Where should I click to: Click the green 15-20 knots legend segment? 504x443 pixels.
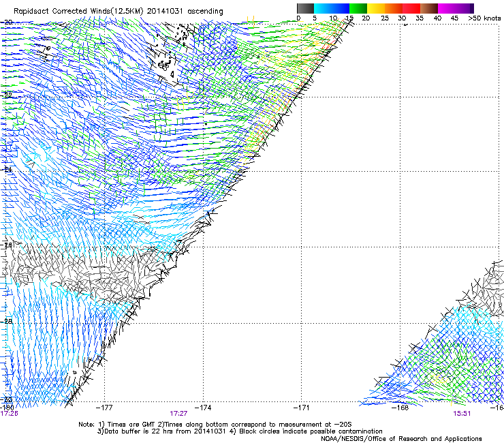[358, 8]
